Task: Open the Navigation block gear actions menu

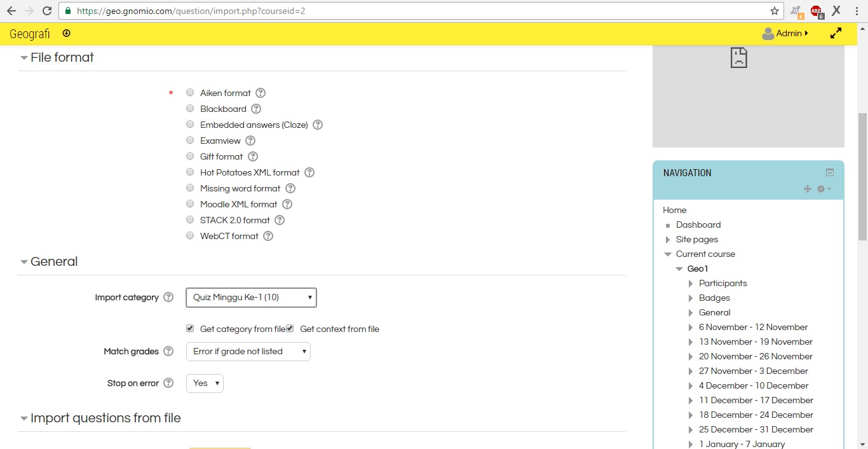Action: click(824, 189)
